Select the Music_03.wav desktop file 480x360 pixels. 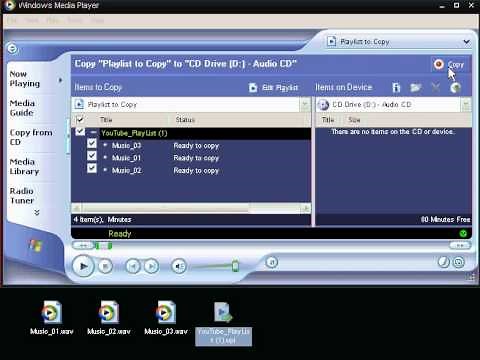(x=166, y=318)
